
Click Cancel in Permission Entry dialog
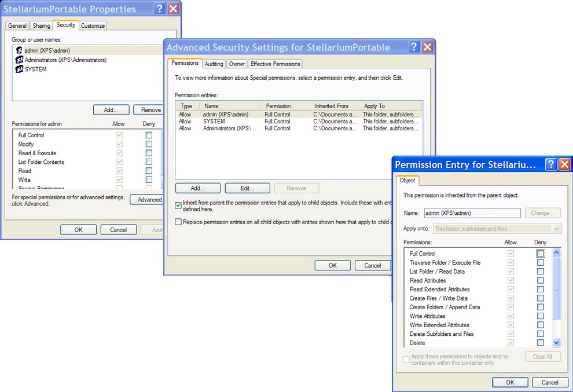click(x=550, y=382)
